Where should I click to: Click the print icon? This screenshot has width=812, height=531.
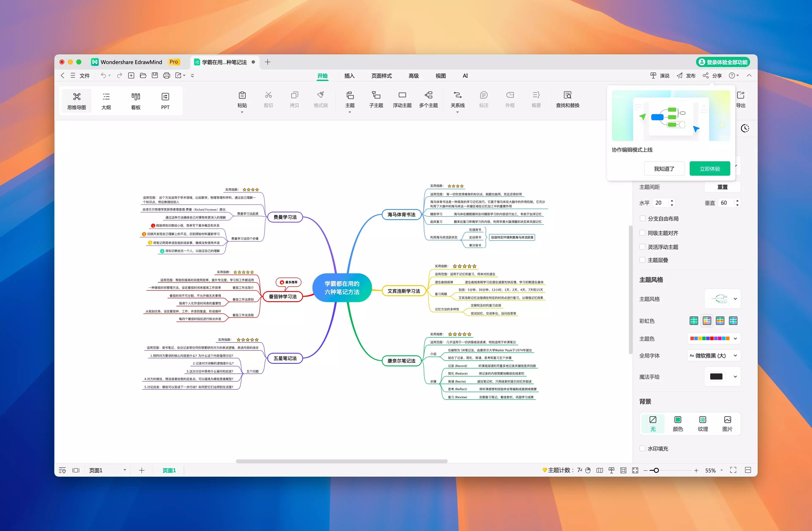(166, 75)
